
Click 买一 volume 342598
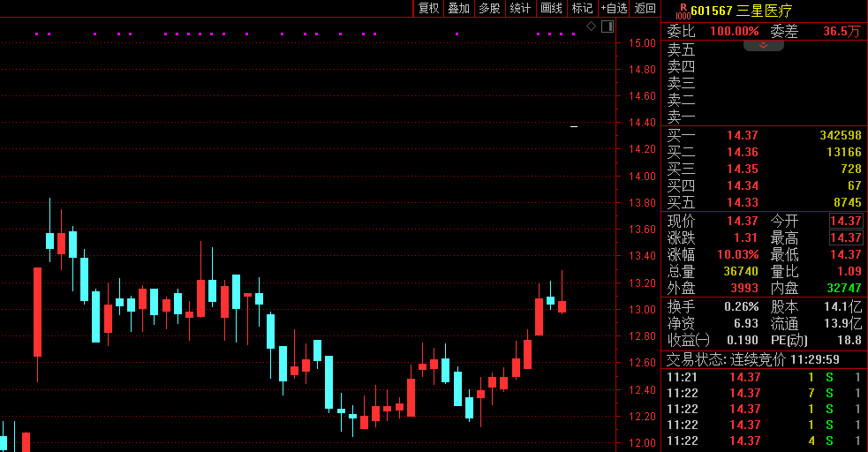coord(841,136)
